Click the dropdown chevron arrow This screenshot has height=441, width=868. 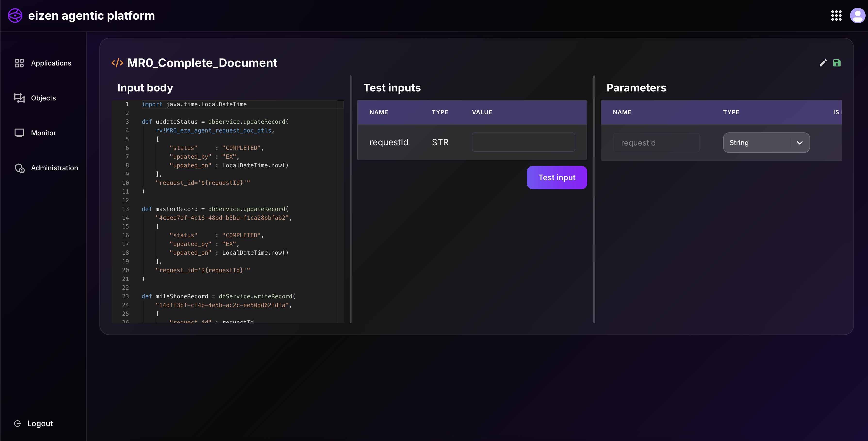tap(800, 143)
